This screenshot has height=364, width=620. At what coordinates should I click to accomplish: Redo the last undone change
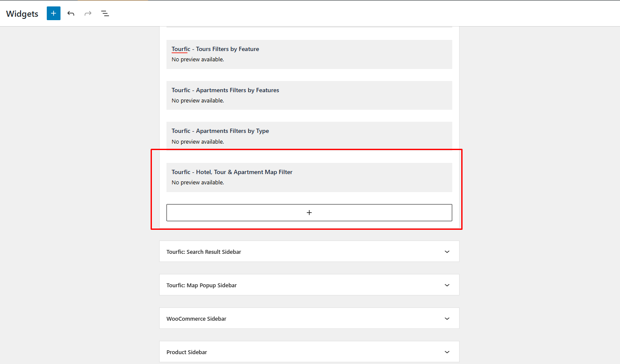tap(88, 13)
